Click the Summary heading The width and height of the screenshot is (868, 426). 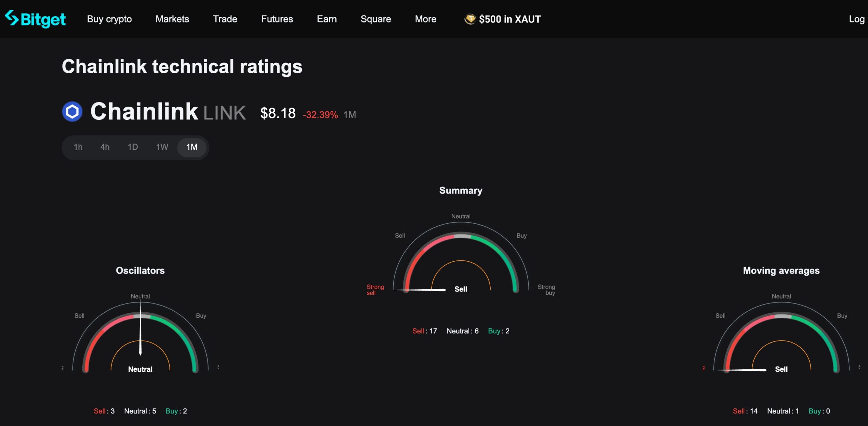tap(460, 190)
